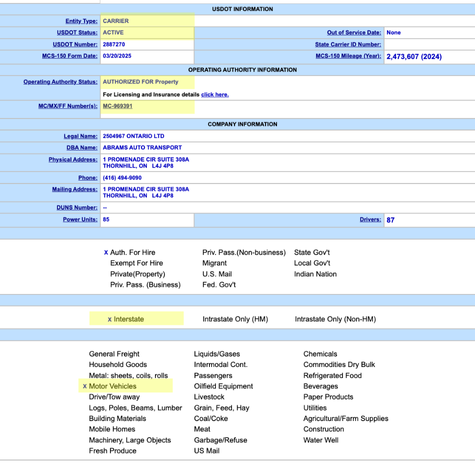The height and width of the screenshot is (463, 475).
Task: Click the 'Oilfield Equipment' cargo entry
Action: click(223, 386)
